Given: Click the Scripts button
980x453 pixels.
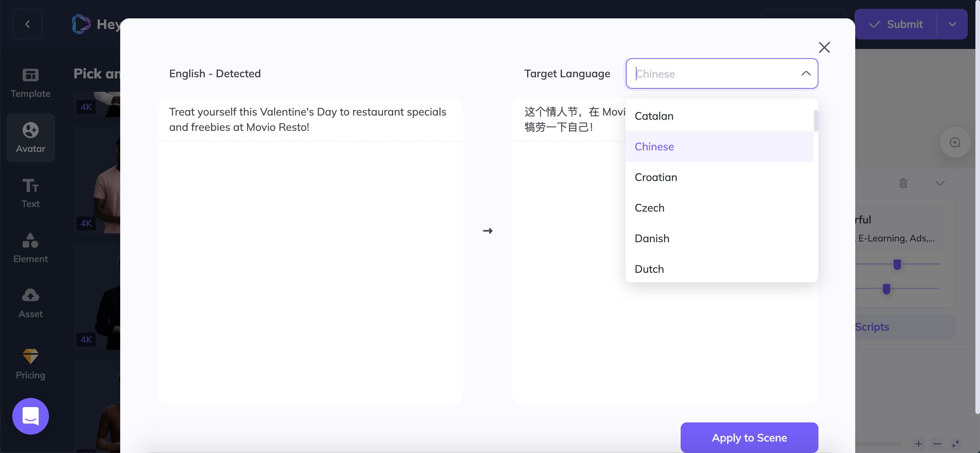Looking at the screenshot, I should click(x=905, y=327).
